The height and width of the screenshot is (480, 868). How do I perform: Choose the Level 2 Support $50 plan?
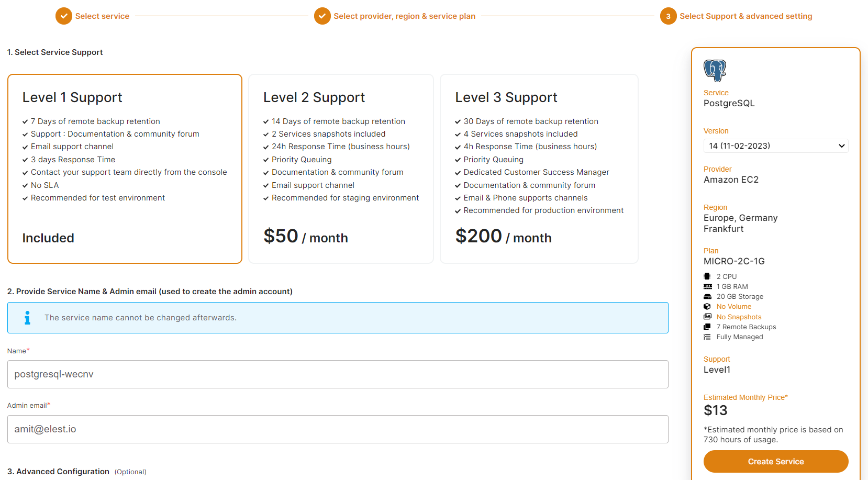click(x=341, y=169)
